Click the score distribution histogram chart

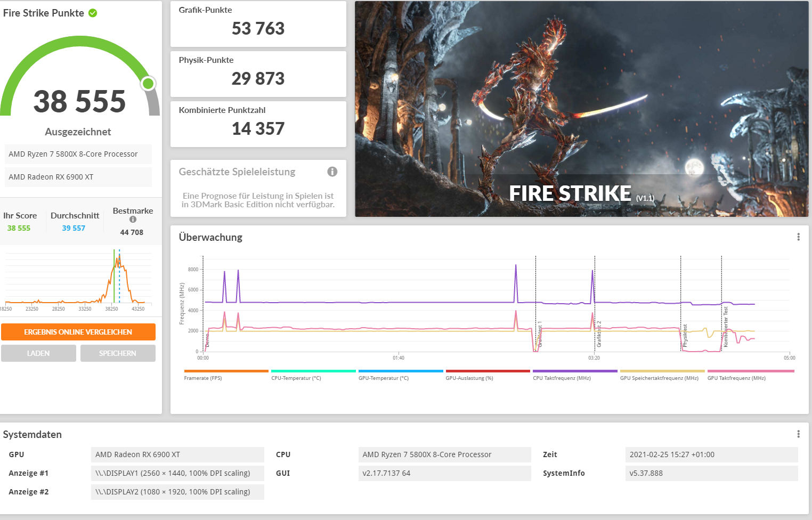(x=78, y=280)
